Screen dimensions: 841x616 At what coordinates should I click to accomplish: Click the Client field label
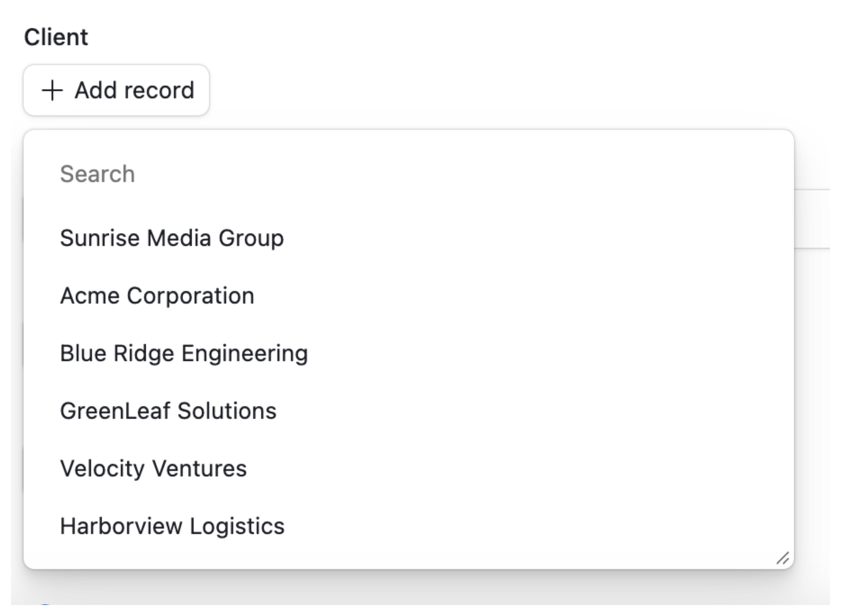57,36
